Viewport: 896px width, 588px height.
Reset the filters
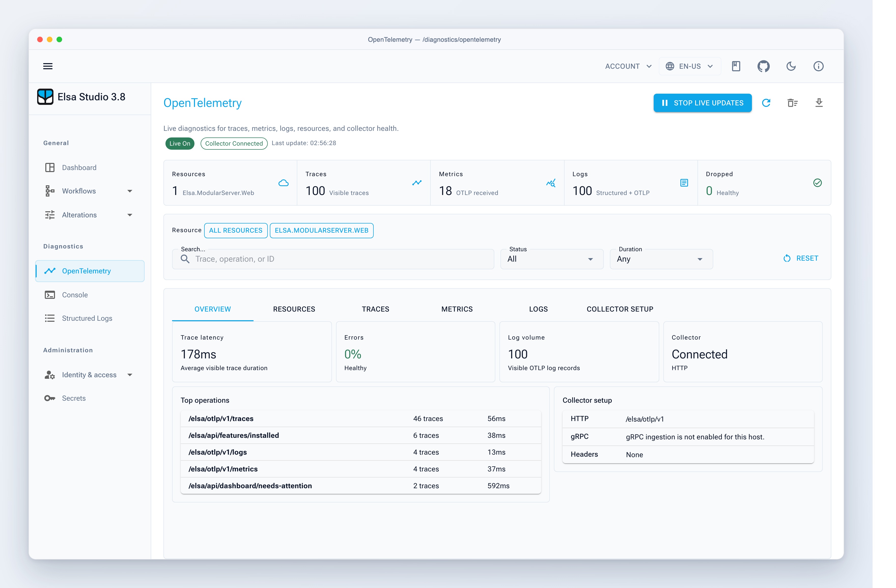(x=801, y=258)
